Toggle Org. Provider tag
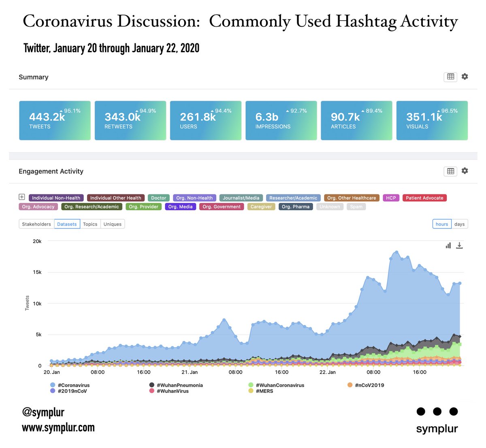486x448 pixels. pyautogui.click(x=144, y=207)
